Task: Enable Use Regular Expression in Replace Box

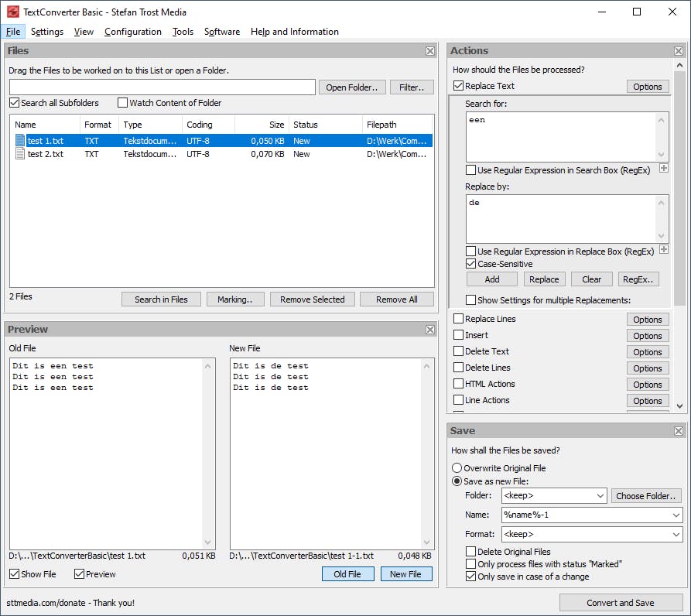Action: coord(470,252)
